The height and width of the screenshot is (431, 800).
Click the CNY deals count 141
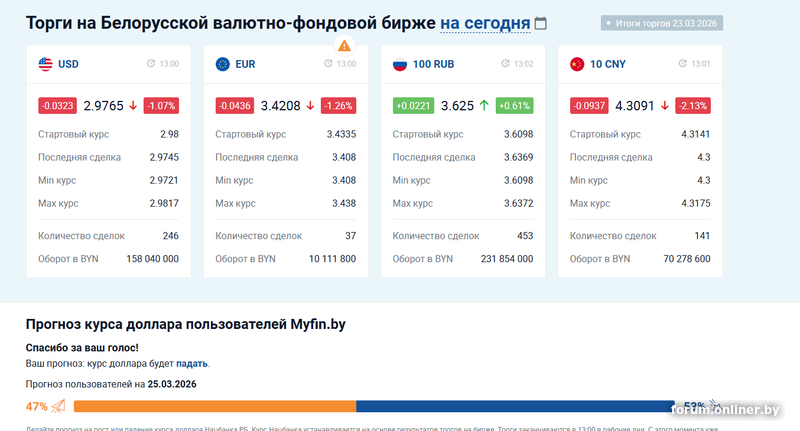(x=702, y=236)
